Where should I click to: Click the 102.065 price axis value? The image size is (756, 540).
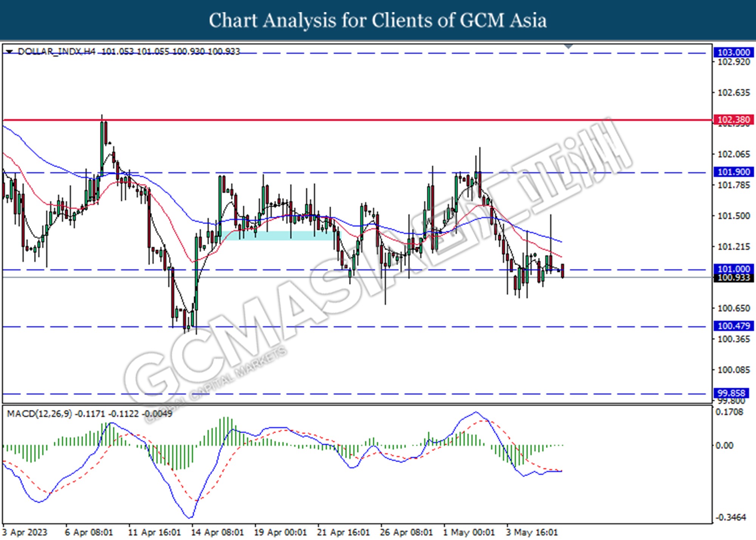tap(734, 154)
